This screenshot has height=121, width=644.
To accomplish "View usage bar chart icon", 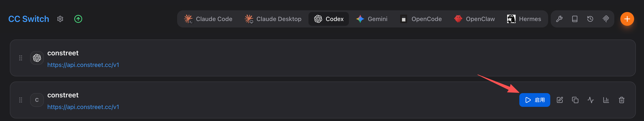I will pos(606,100).
